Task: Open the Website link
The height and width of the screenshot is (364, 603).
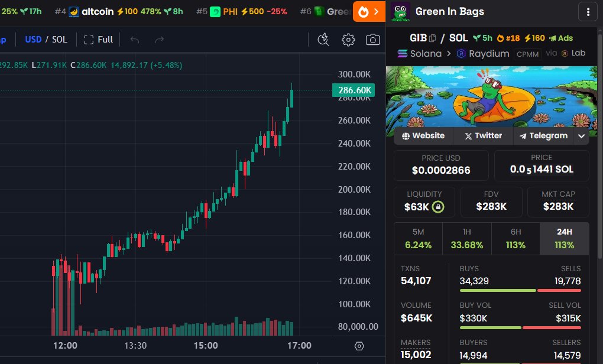Action: tap(423, 136)
